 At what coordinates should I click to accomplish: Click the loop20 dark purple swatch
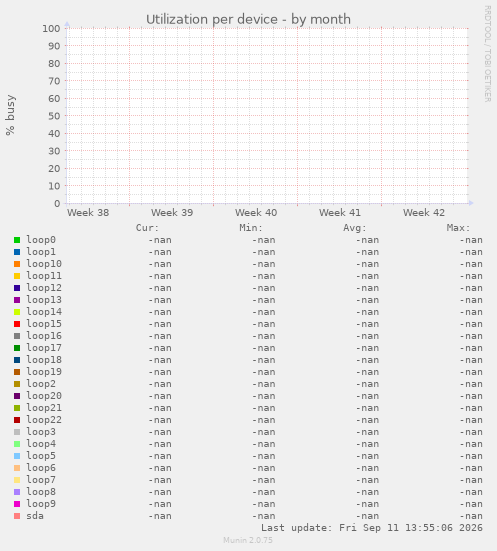click(17, 396)
